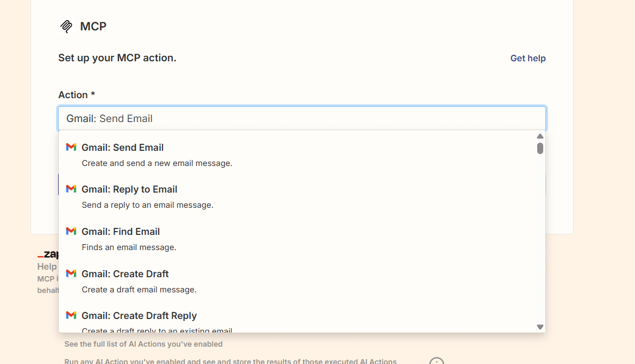Click into the Action combo box field
This screenshot has width=635, height=364.
pyautogui.click(x=301, y=118)
